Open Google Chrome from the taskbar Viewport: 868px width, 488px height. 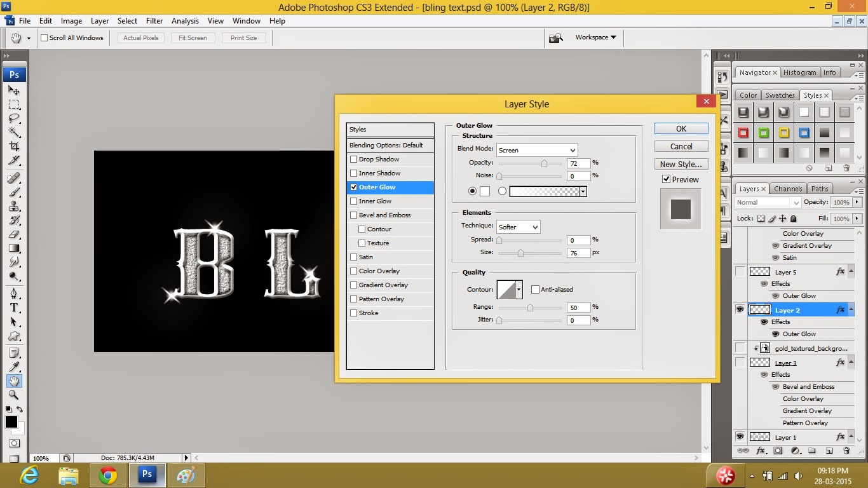(108, 475)
